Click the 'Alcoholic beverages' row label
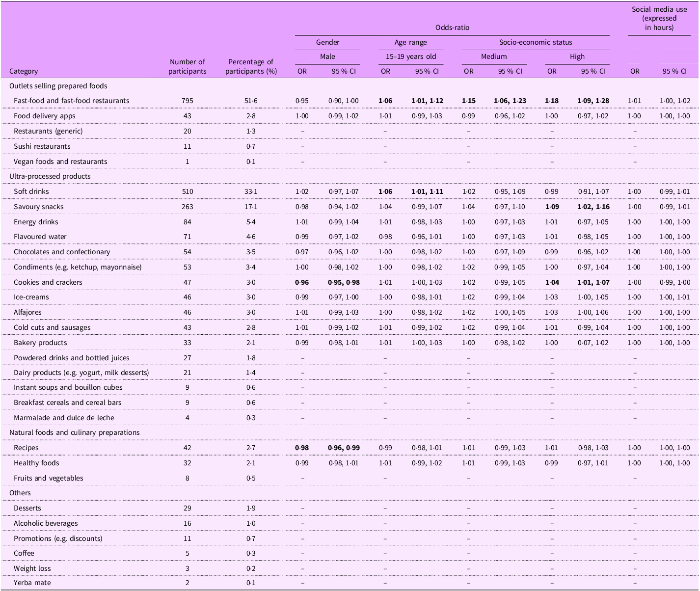This screenshot has height=591, width=700. [46, 523]
